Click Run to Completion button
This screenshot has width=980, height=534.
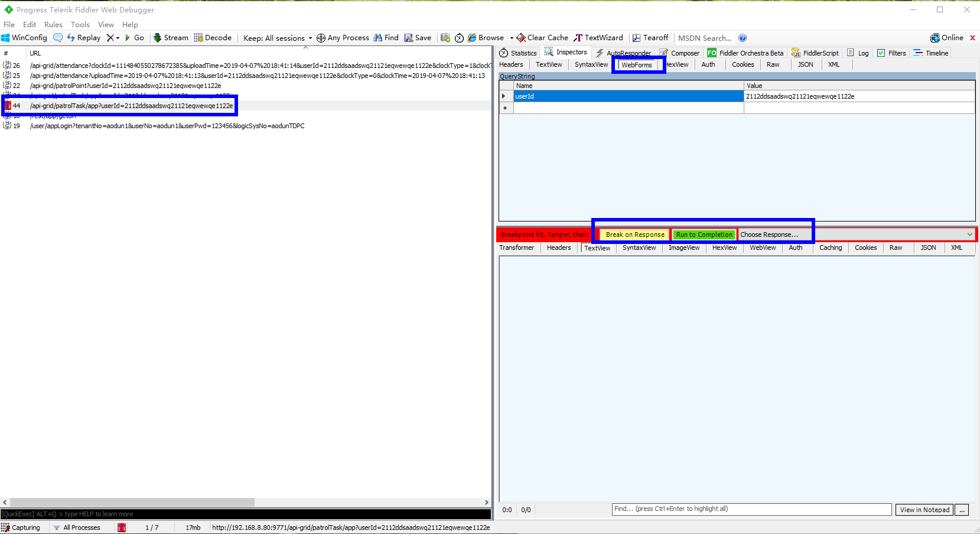pos(704,235)
